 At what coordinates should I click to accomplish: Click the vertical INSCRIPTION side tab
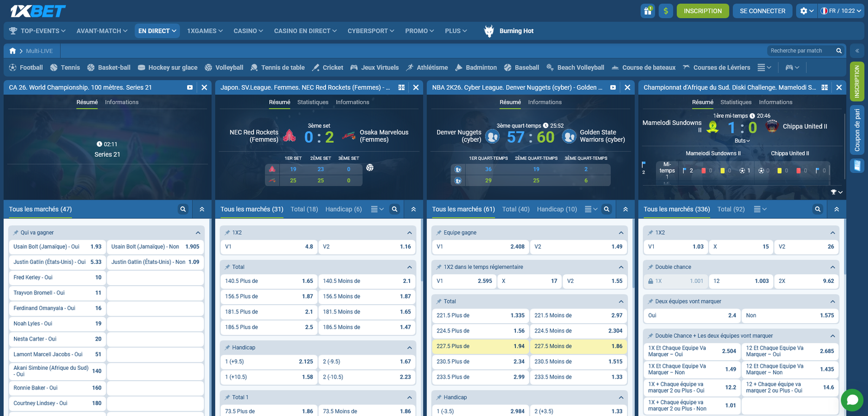[857, 81]
